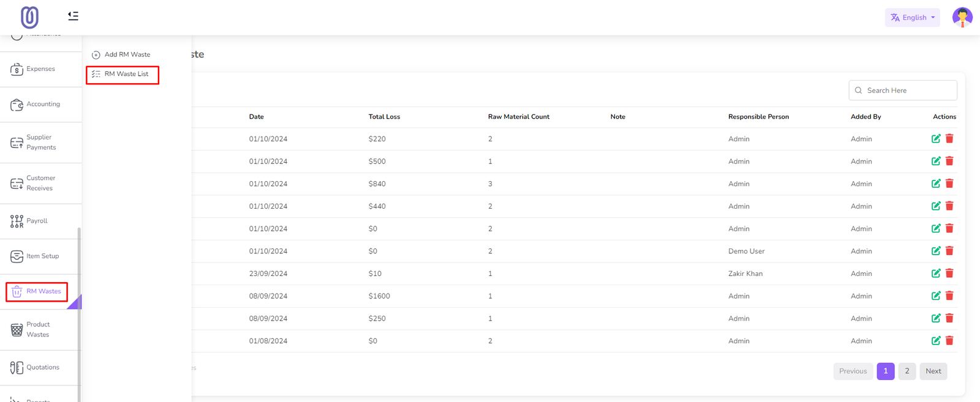This screenshot has width=980, height=402.
Task: Delete the $500 total loss entry
Action: coord(949,162)
